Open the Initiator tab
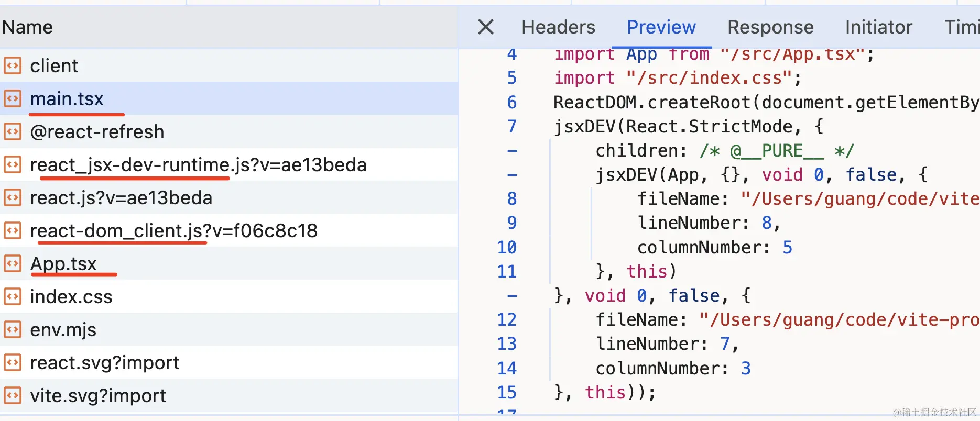Image resolution: width=980 pixels, height=421 pixels. point(878,27)
